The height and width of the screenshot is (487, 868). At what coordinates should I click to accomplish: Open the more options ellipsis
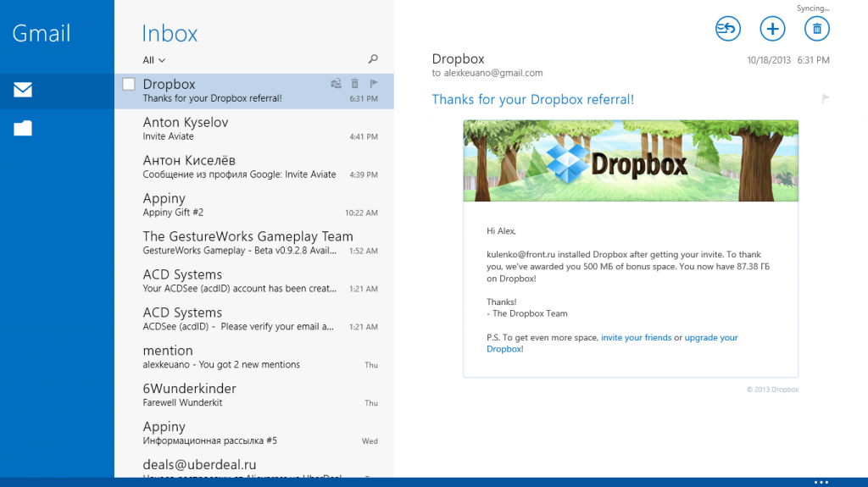[x=821, y=482]
